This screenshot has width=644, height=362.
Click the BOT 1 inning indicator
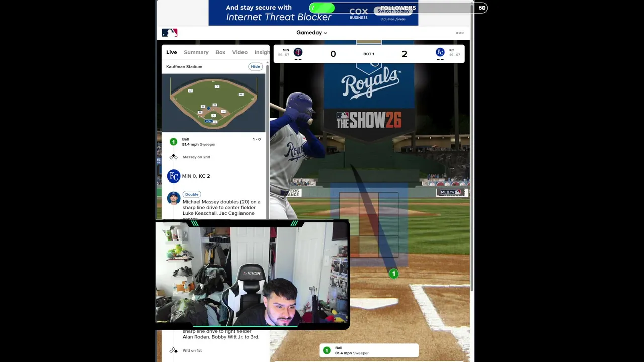[369, 54]
